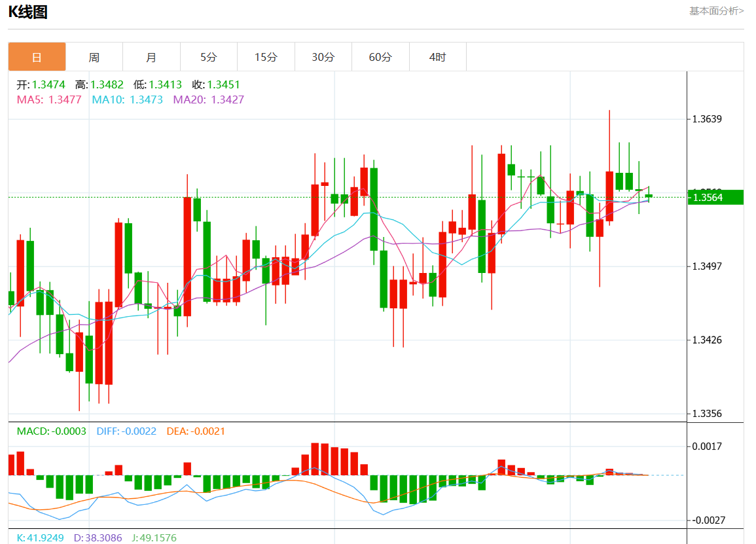Open the 基本面分析> link

pos(716,10)
